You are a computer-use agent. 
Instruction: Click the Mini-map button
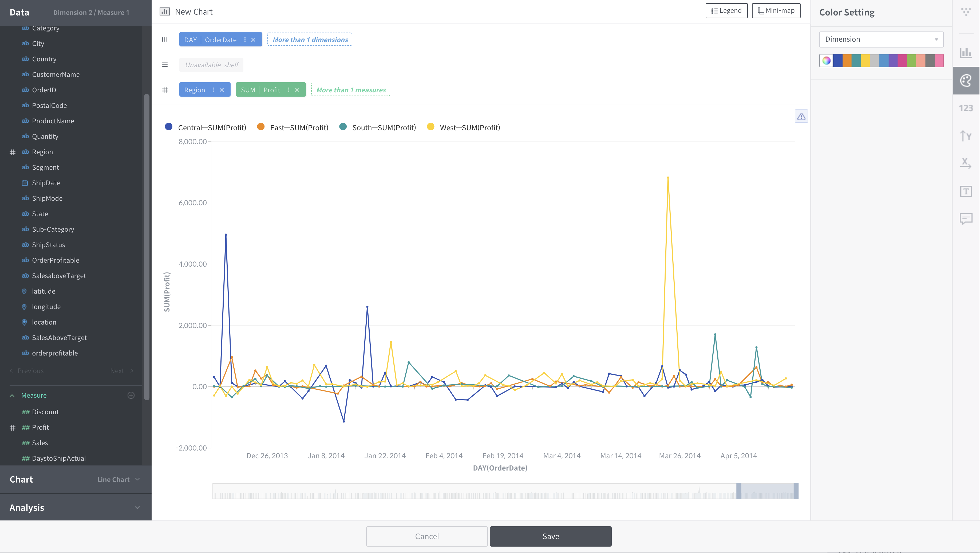[776, 11]
